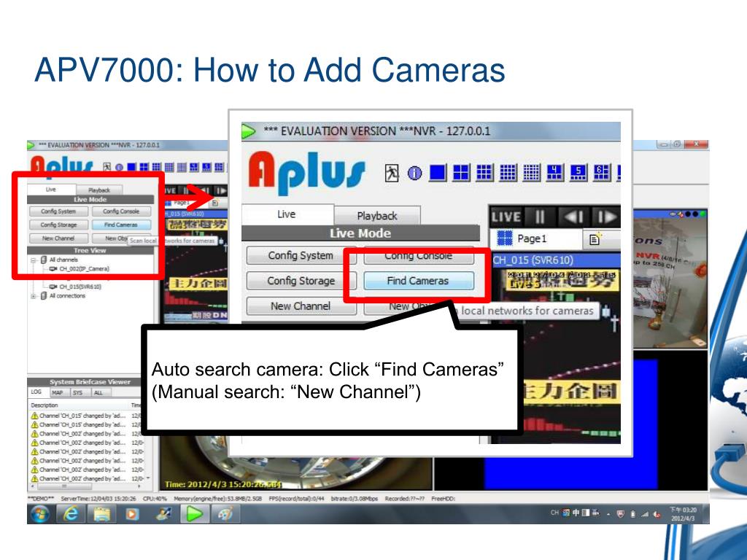Click Config Storage in small background window

click(58, 225)
